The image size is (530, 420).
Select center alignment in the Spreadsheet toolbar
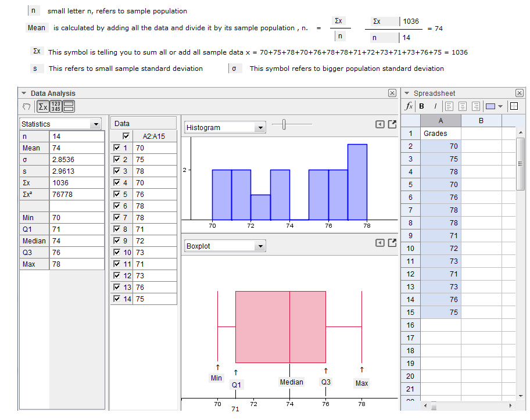point(463,106)
